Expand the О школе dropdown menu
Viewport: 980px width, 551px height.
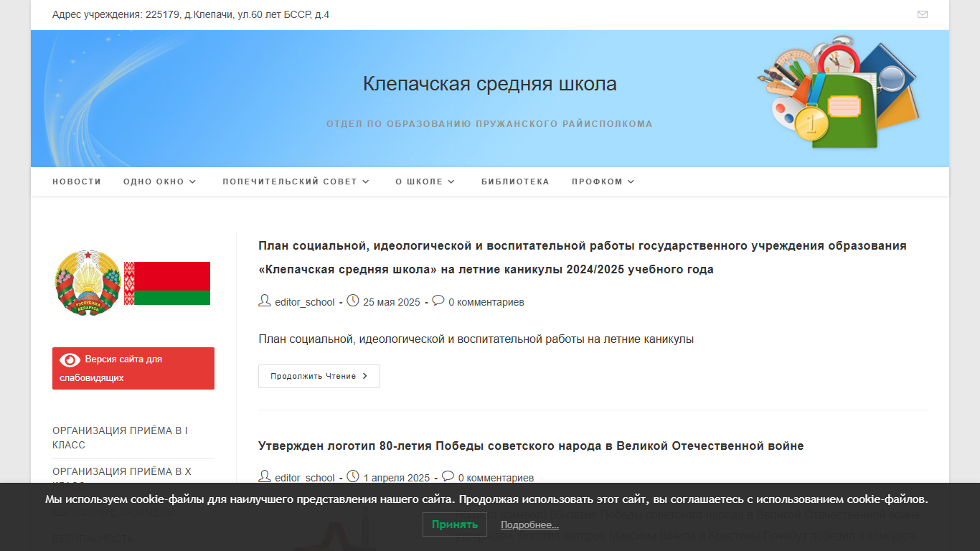tap(425, 182)
